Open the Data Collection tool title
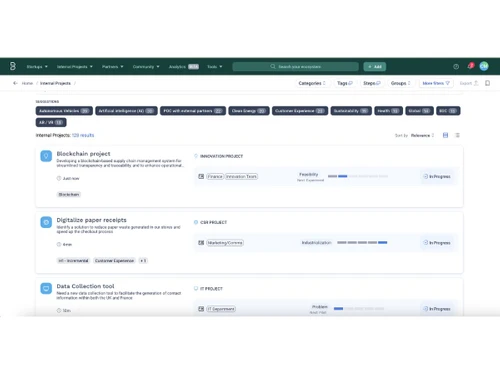 [x=85, y=286]
